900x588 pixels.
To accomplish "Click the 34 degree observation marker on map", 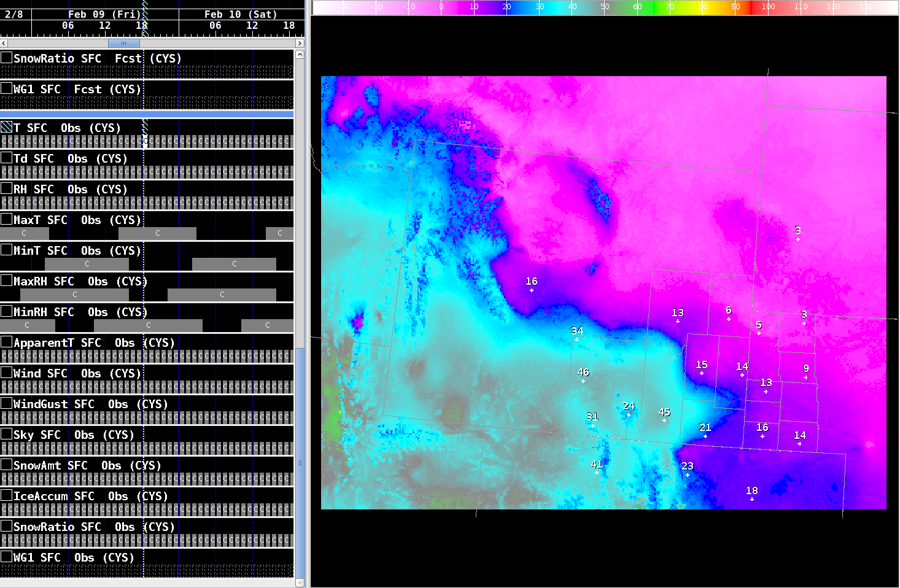I will click(x=576, y=339).
